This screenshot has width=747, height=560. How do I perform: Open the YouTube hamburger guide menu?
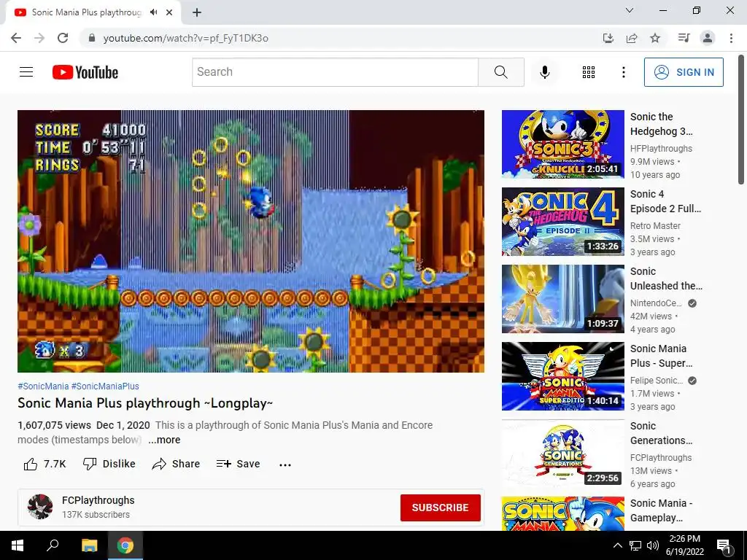pyautogui.click(x=26, y=72)
